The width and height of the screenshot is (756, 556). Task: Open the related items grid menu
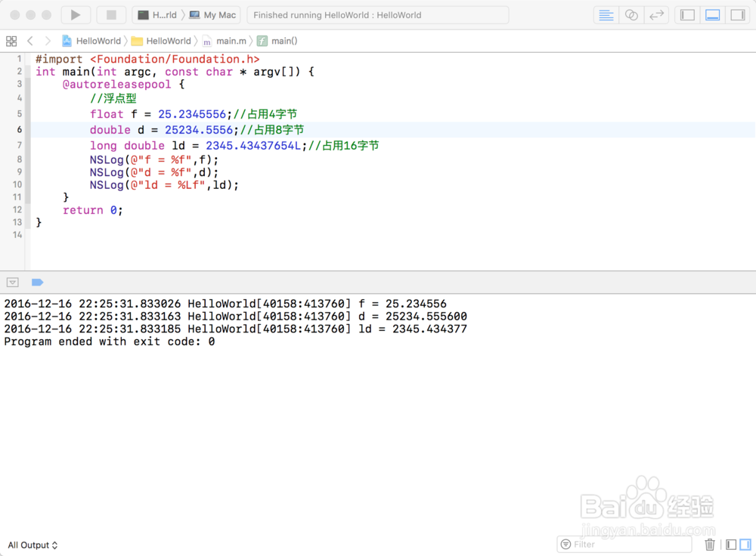(11, 41)
